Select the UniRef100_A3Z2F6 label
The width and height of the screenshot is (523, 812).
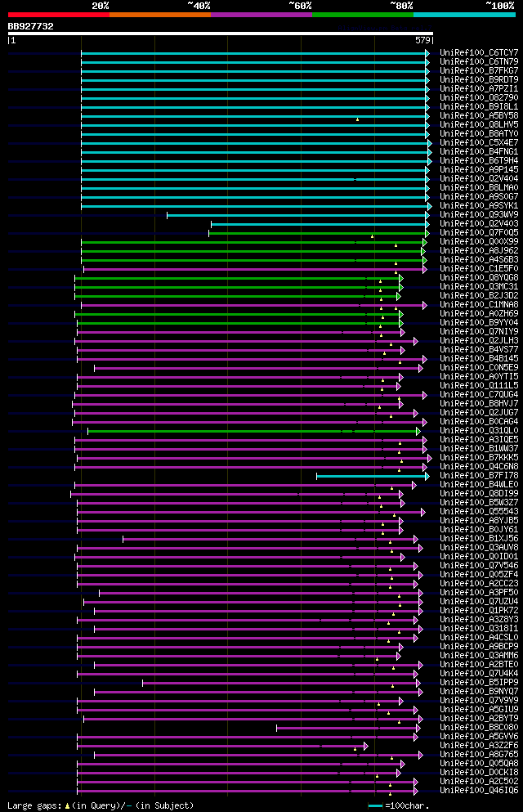tap(479, 745)
